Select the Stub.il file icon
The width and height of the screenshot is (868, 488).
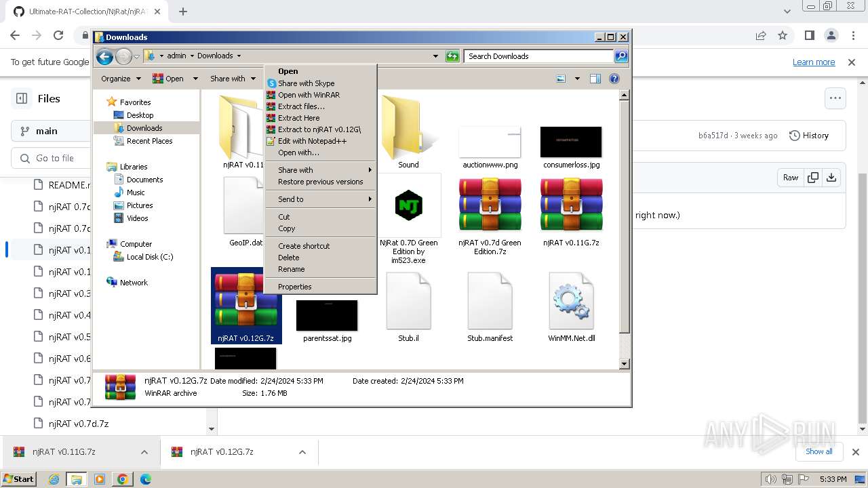pyautogui.click(x=408, y=301)
